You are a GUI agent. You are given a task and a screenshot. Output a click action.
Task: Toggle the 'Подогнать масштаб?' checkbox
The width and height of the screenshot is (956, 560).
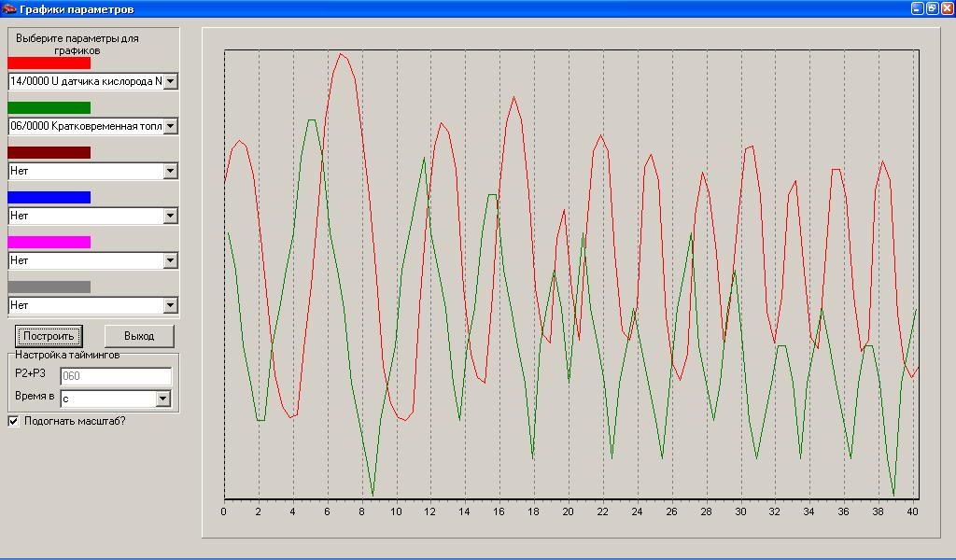[13, 421]
